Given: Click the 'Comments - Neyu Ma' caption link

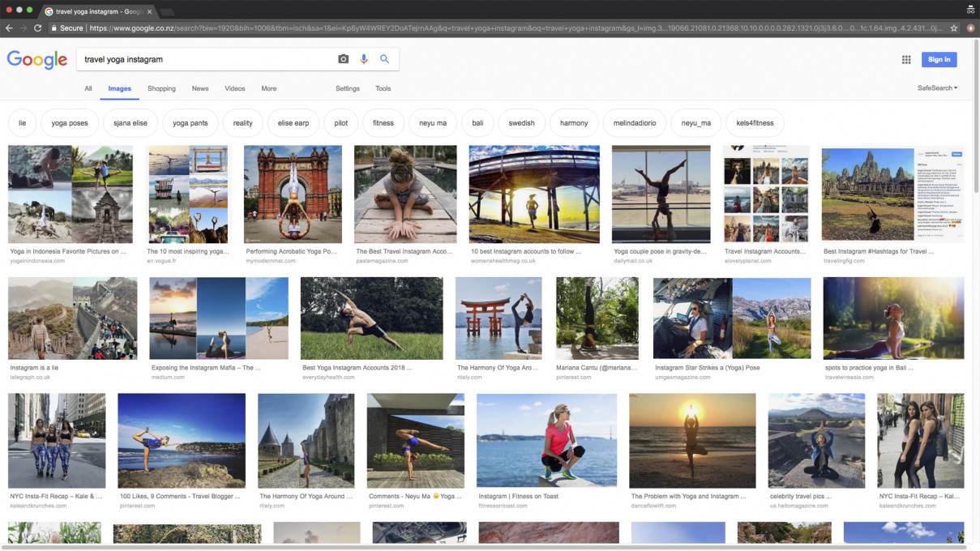Looking at the screenshot, I should tap(415, 496).
